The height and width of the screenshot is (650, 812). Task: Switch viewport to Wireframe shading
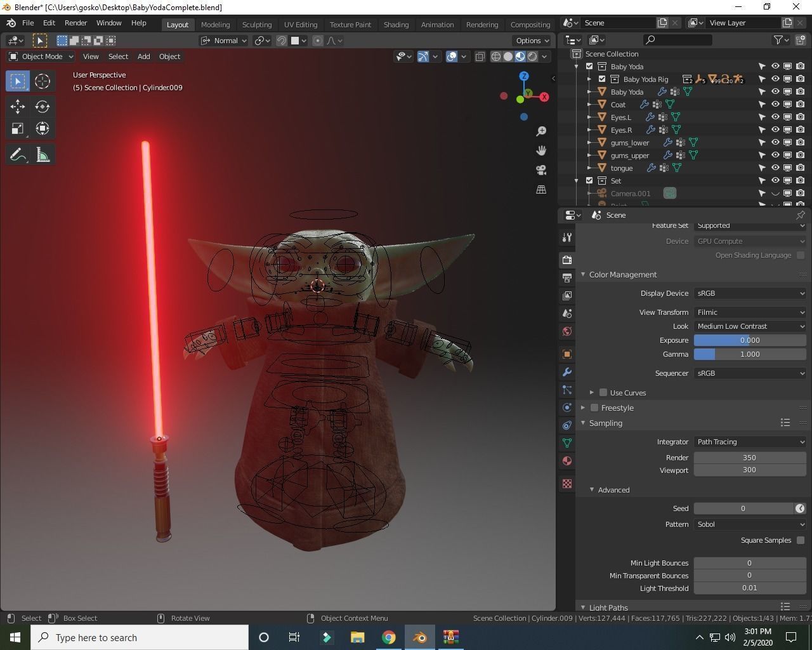tap(495, 56)
